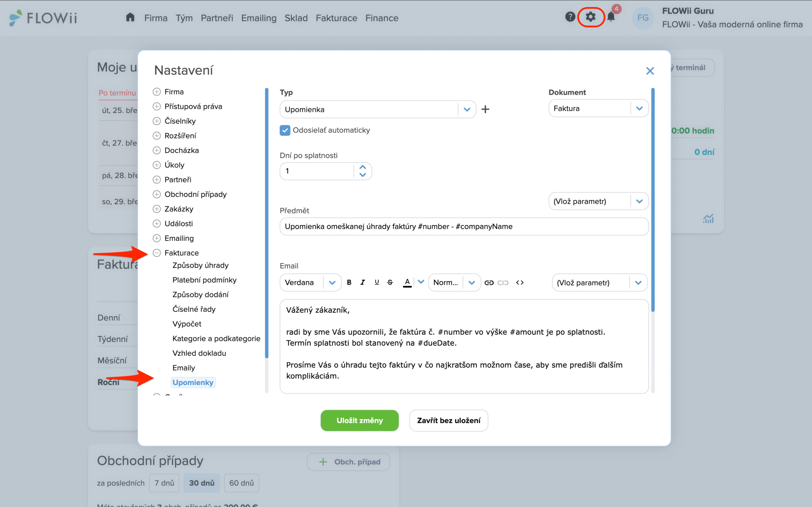Viewport: 812px width, 507px height.
Task: Open HTML source code view
Action: [520, 283]
